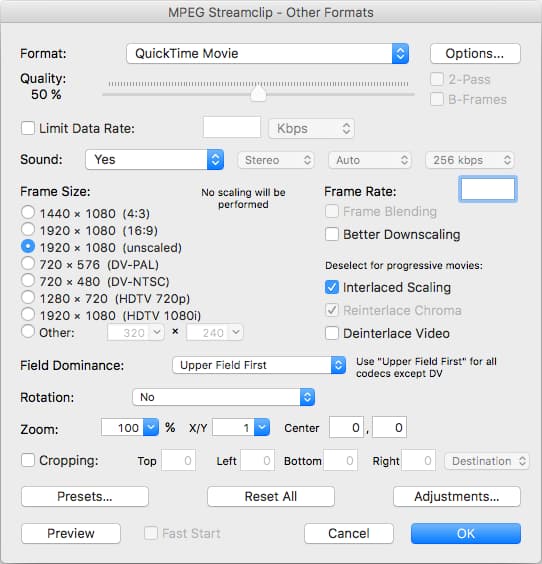The image size is (542, 564).
Task: Uncheck Interlaced Scaling checkbox
Action: pyautogui.click(x=332, y=287)
